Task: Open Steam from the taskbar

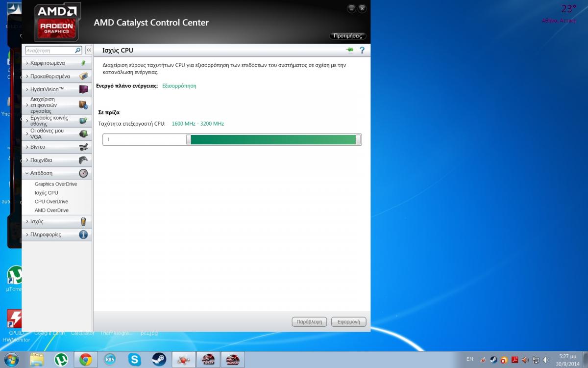Action: tap(159, 360)
